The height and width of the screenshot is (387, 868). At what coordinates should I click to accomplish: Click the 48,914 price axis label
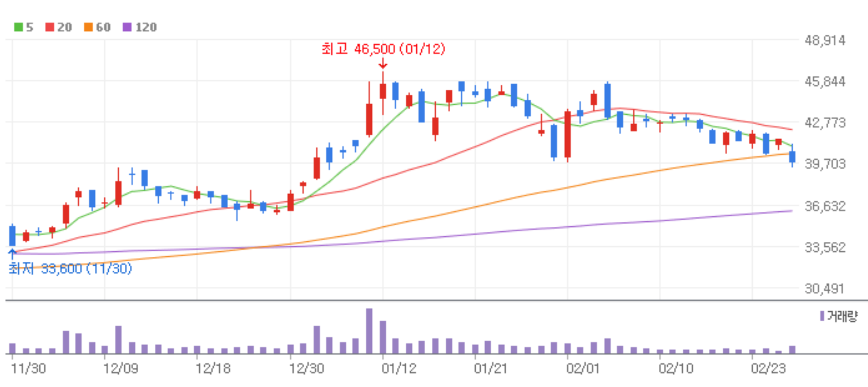pyautogui.click(x=825, y=40)
